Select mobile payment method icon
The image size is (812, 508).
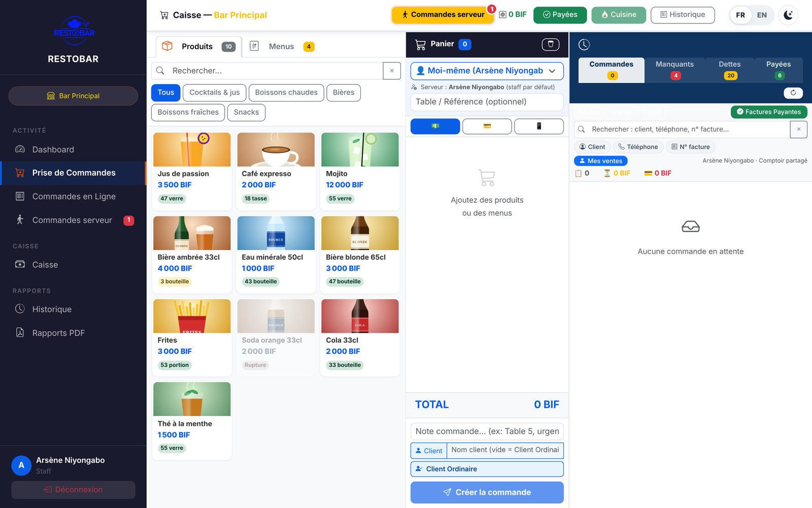pos(539,126)
